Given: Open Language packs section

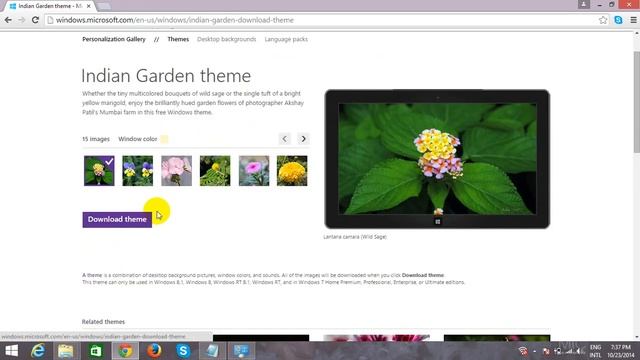Looking at the screenshot, I should (286, 39).
